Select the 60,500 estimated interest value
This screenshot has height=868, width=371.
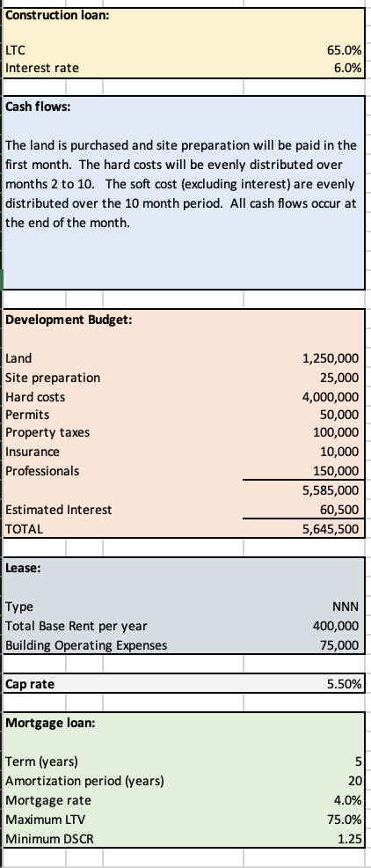pos(339,510)
